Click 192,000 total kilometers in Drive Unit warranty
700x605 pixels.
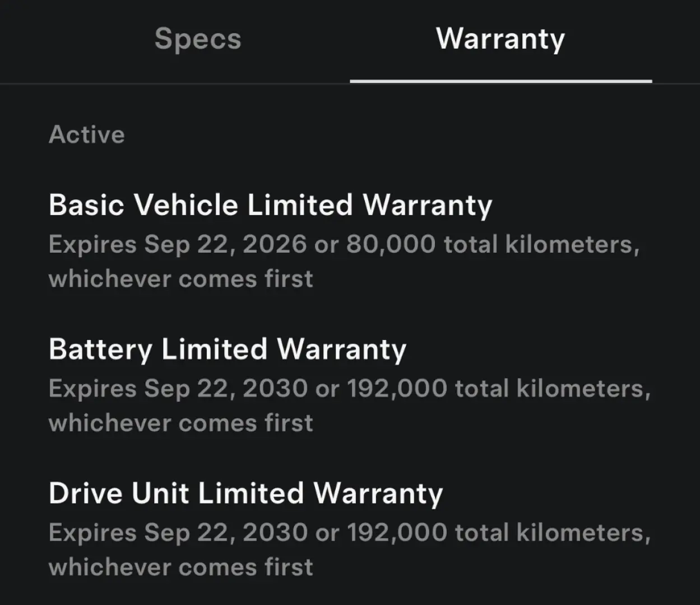coord(498,533)
